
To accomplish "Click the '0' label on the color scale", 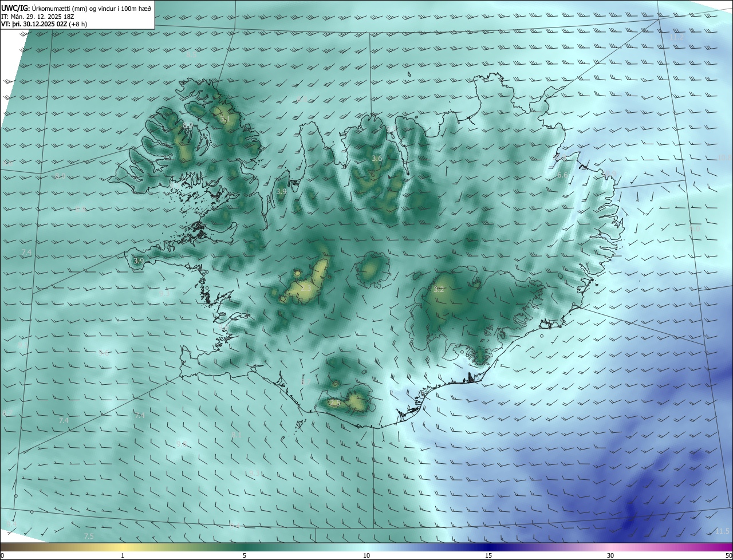I will coord(2,555).
